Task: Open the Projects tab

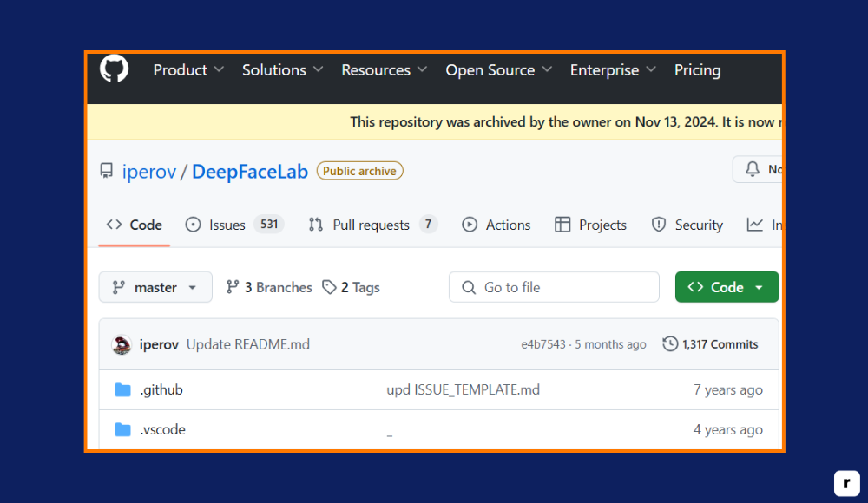Action: click(590, 225)
